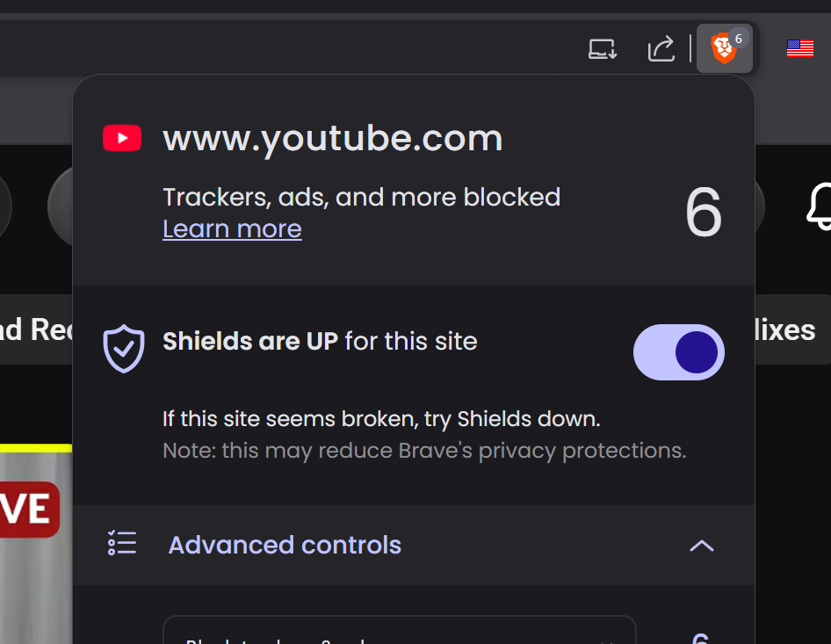
Task: Click the www.youtube.com site name
Action: (x=332, y=139)
